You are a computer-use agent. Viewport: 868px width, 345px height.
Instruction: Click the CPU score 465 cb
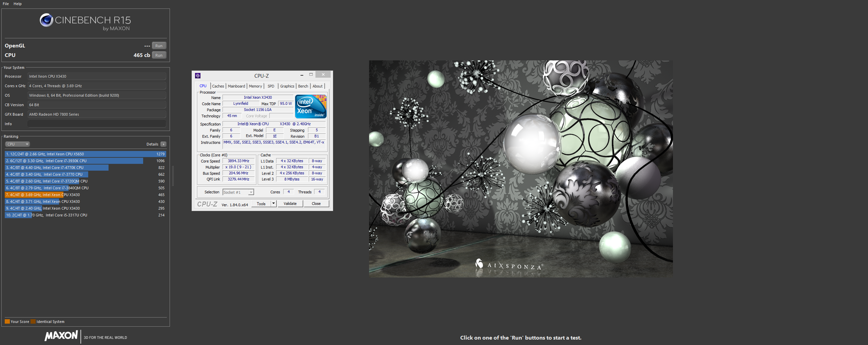coord(142,55)
